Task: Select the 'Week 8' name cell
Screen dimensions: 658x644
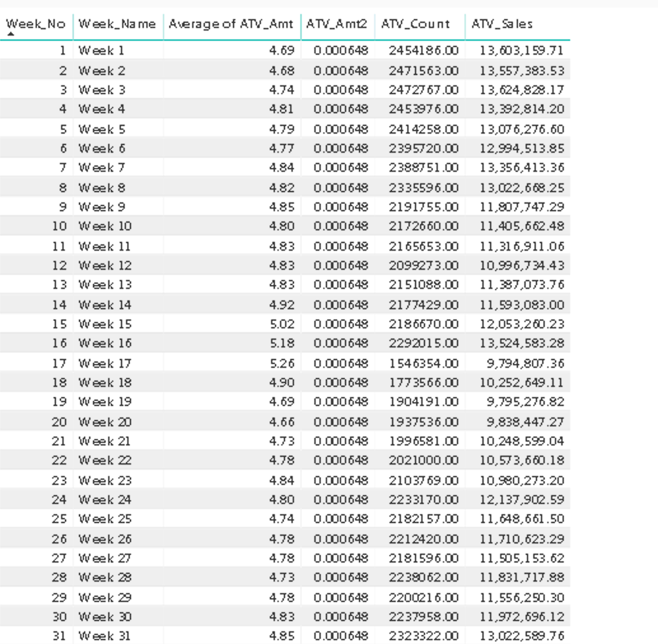Action: pos(102,188)
